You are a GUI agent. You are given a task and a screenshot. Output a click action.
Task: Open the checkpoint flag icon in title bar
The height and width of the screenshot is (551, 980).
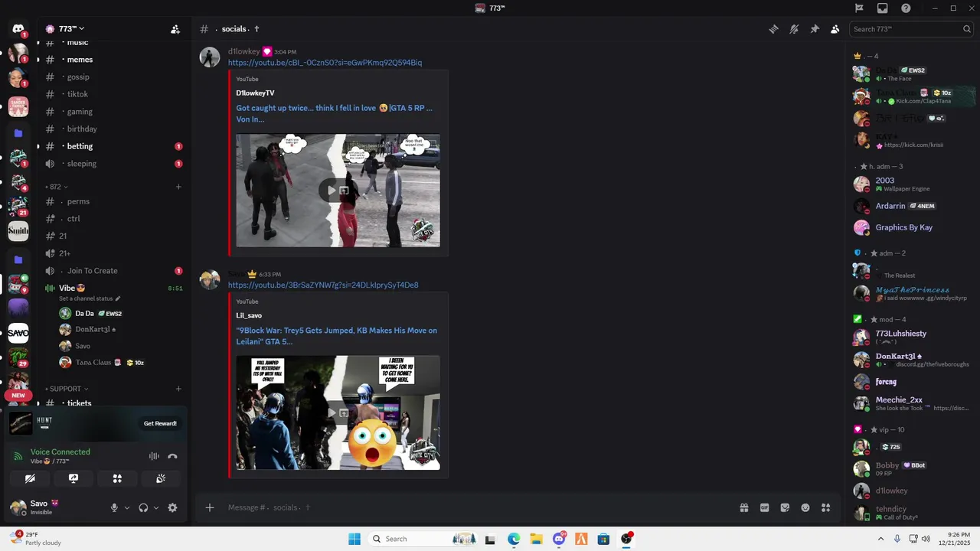859,8
